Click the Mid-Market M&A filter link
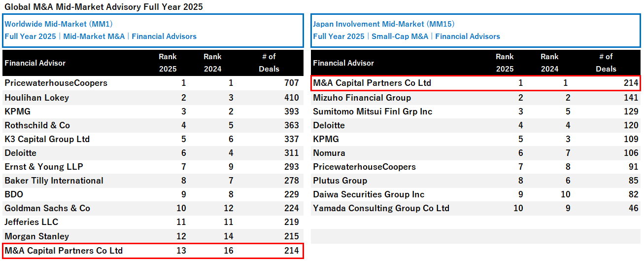The height and width of the screenshot is (261, 644). click(x=94, y=37)
